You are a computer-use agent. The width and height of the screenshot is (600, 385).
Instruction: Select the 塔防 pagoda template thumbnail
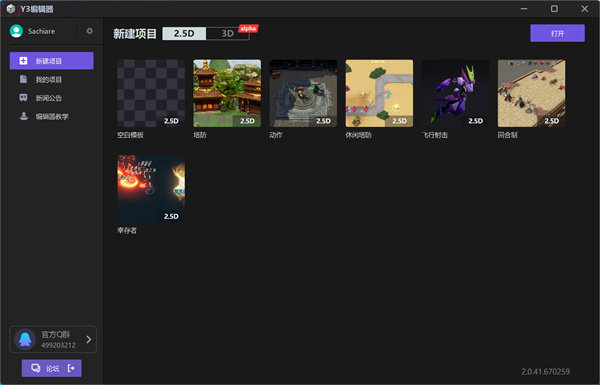(227, 93)
